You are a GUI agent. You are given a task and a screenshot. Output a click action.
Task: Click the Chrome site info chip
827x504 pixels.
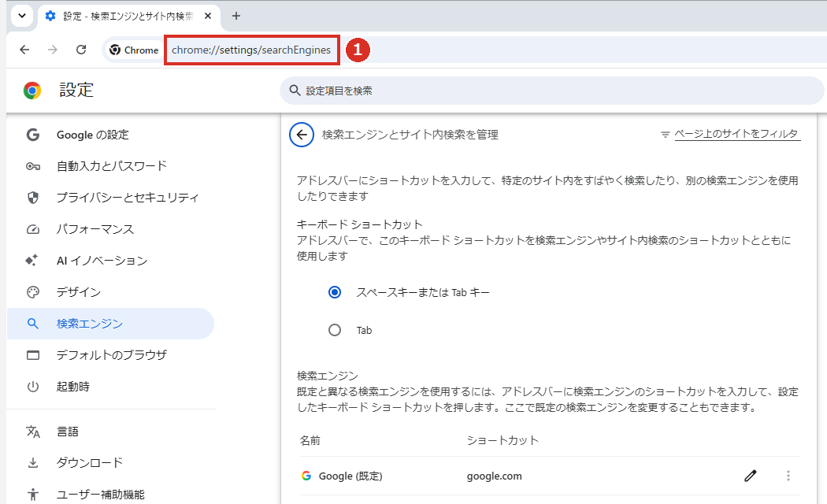[x=134, y=50]
